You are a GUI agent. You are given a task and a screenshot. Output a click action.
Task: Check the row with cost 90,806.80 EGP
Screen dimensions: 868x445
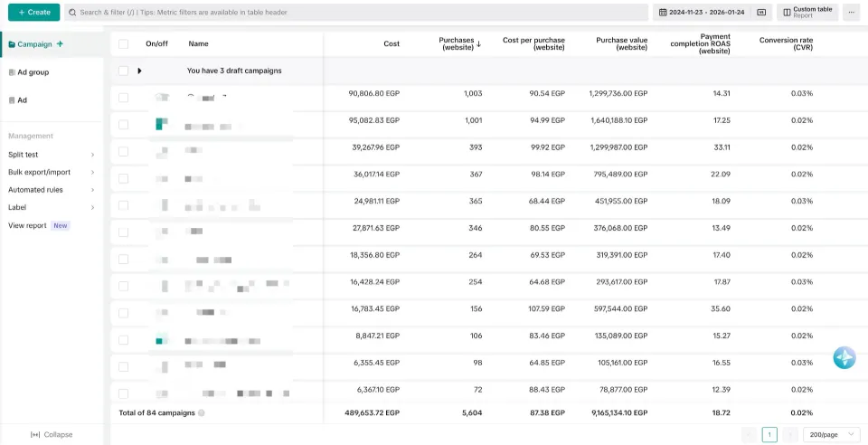pos(124,98)
